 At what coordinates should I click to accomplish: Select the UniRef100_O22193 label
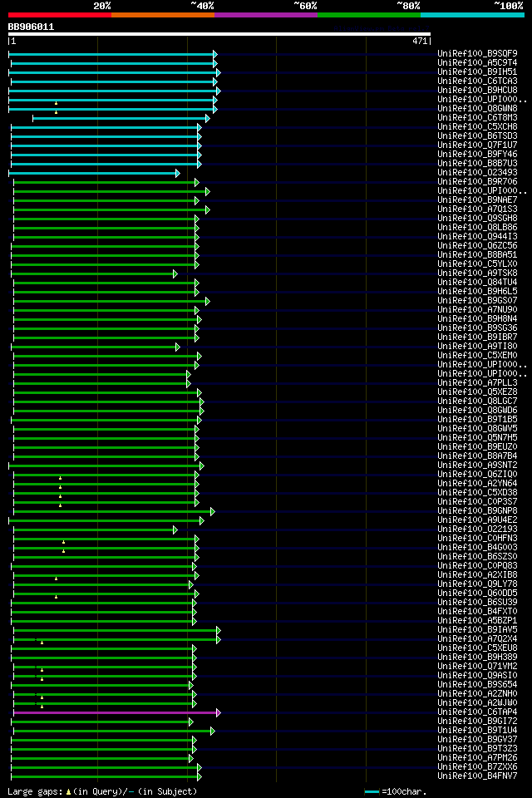tap(477, 530)
